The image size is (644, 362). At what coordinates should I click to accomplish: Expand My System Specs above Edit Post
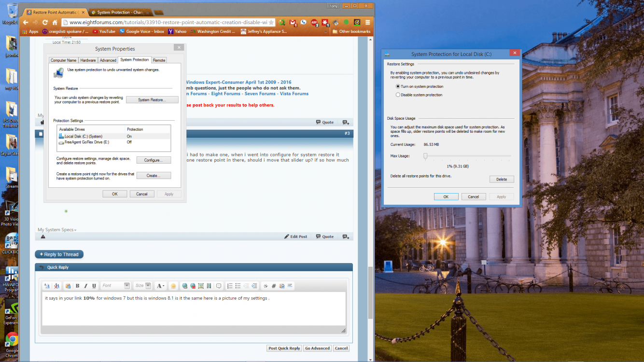[57, 230]
